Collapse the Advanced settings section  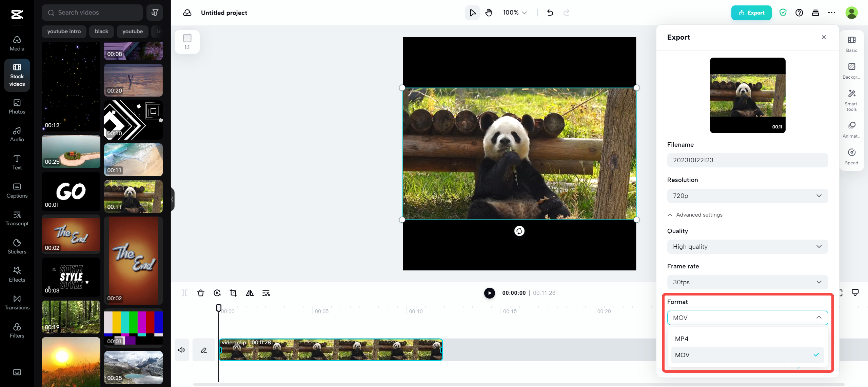pos(695,215)
